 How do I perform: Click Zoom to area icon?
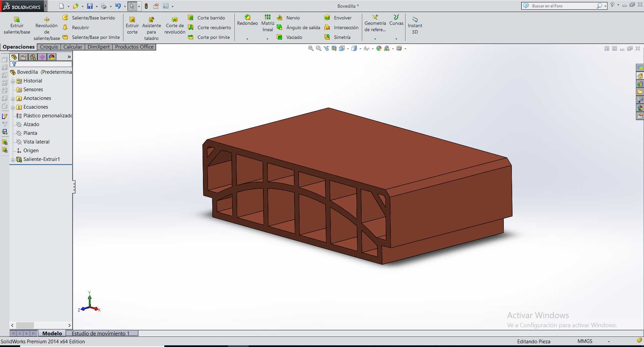click(x=319, y=49)
